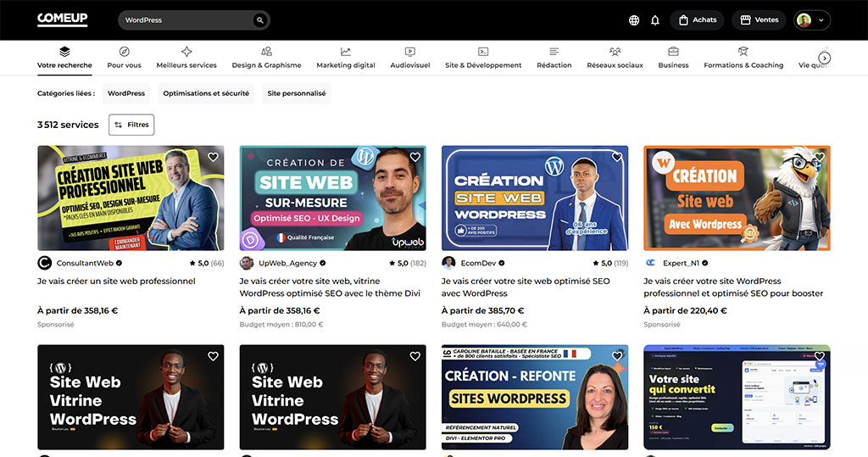The image size is (868, 457).
Task: Click Expert_N1 seller logo
Action: (650, 263)
